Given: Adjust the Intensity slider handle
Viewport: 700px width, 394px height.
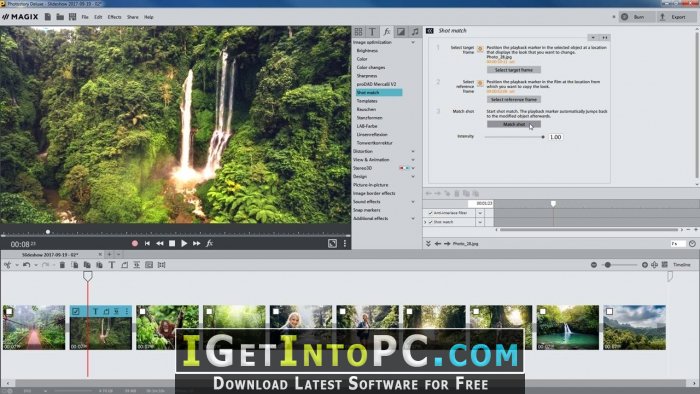Looking at the screenshot, I should coord(543,137).
